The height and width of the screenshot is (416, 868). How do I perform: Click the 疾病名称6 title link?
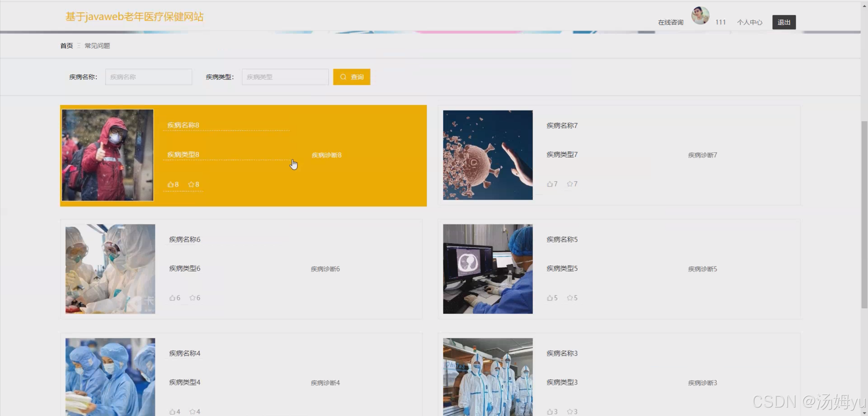(185, 239)
